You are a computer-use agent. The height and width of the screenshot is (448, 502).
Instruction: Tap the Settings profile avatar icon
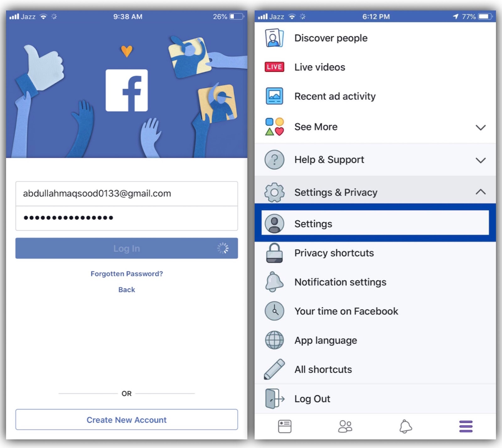(274, 224)
